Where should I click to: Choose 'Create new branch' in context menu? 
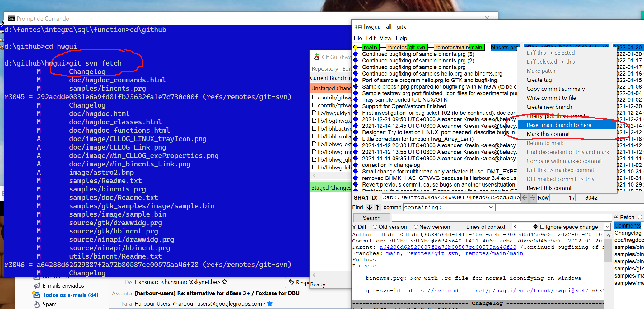point(567,107)
